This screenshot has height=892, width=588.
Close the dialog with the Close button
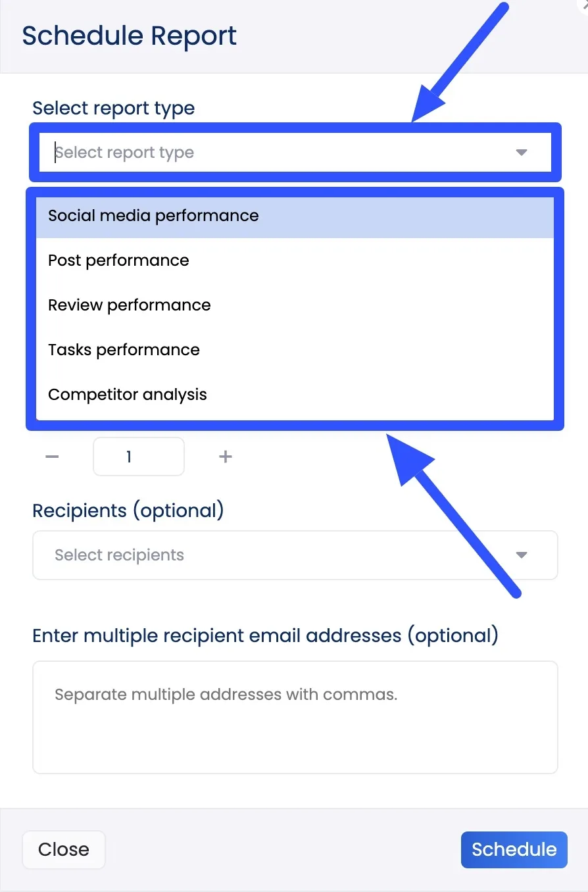click(x=63, y=849)
